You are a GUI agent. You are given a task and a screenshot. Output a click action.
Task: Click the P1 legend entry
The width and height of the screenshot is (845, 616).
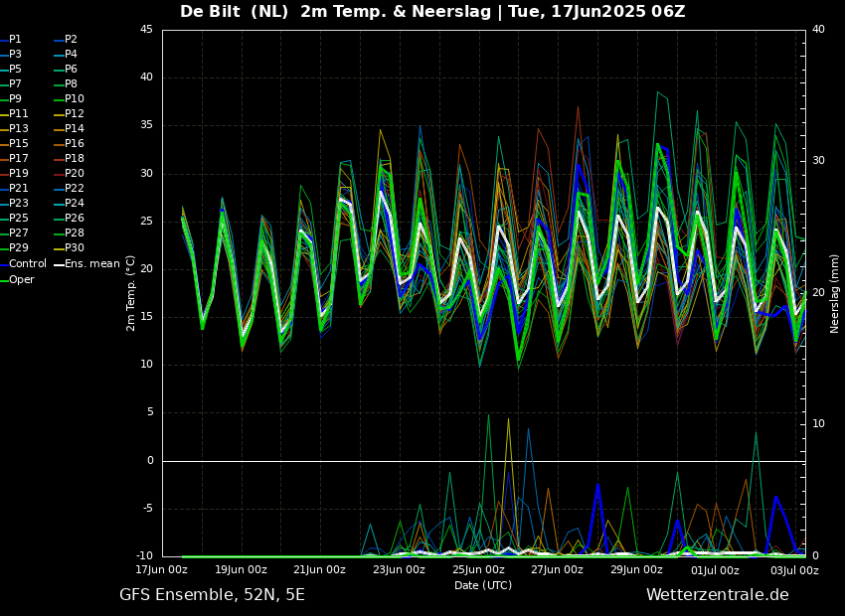pos(15,40)
